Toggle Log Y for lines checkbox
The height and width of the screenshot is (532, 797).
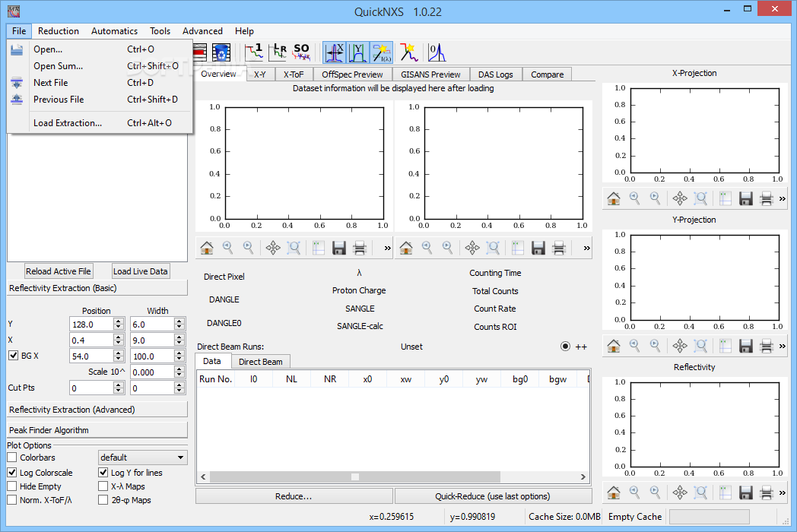tap(103, 473)
